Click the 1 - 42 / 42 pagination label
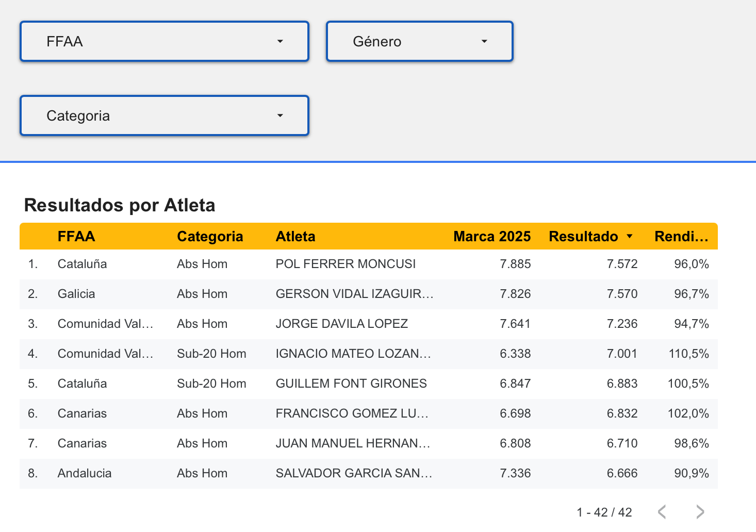The height and width of the screenshot is (532, 756). pyautogui.click(x=604, y=512)
